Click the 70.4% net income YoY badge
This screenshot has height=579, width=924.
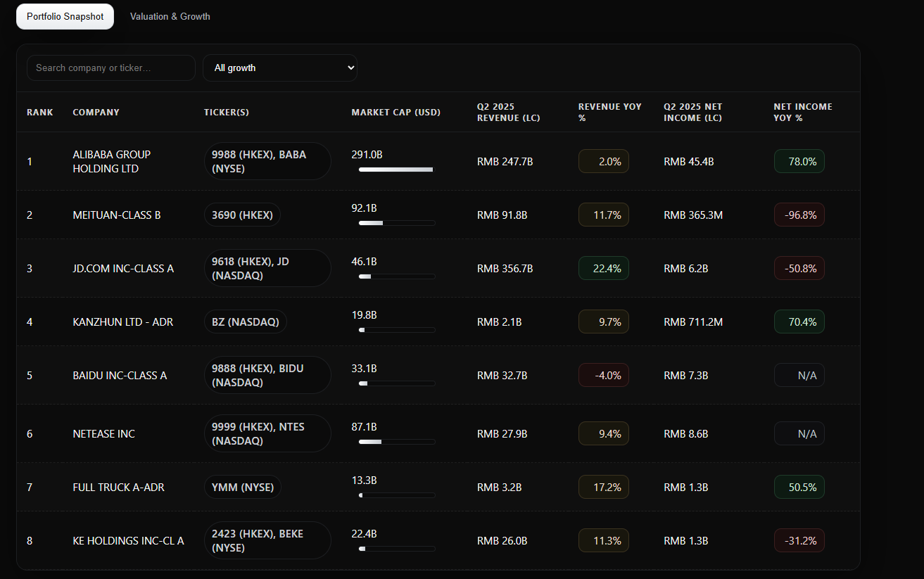[799, 322]
